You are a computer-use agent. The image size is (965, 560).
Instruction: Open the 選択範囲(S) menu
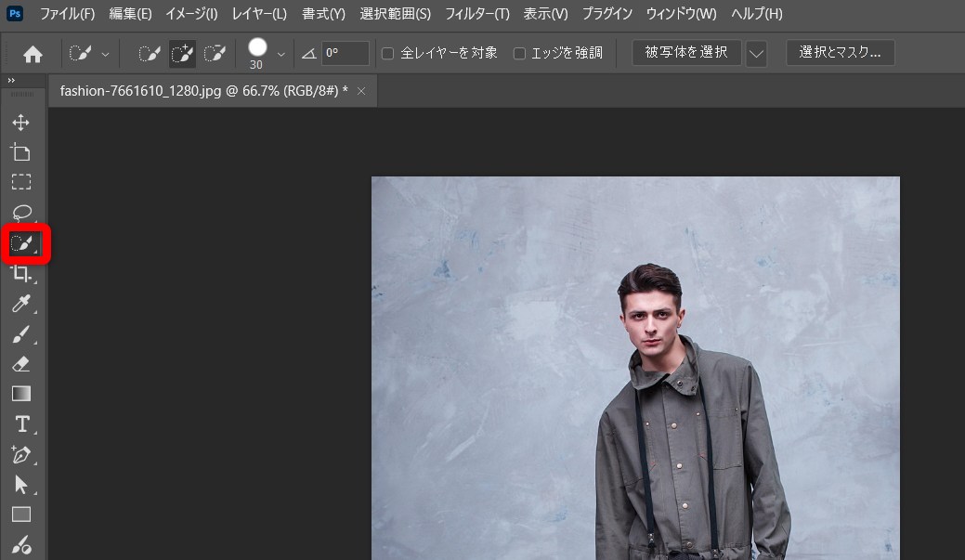[395, 14]
